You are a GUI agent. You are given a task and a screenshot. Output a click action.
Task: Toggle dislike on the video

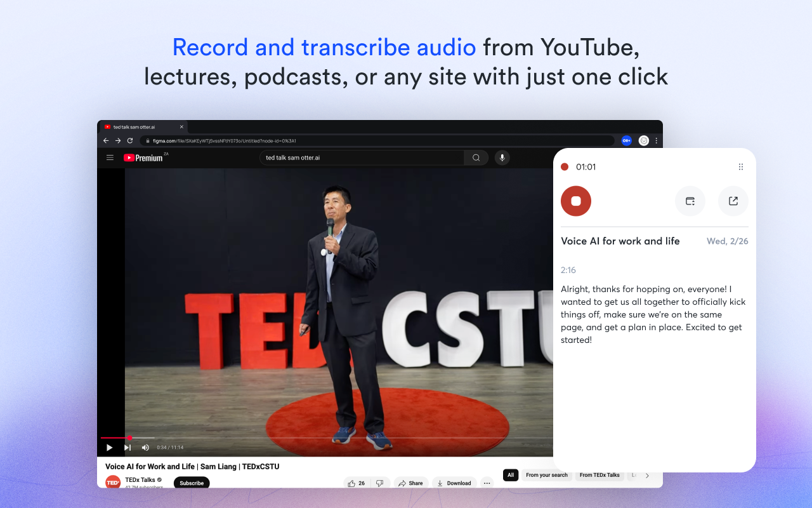[x=379, y=483]
